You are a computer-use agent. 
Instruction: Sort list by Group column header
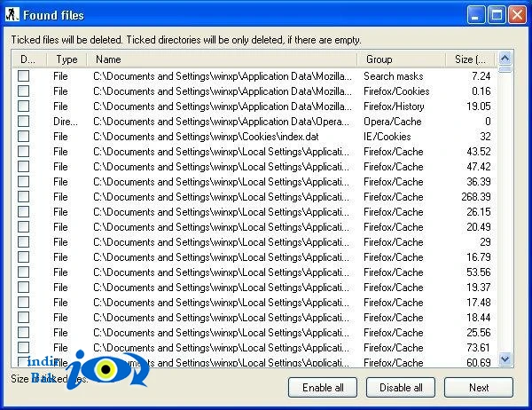click(x=402, y=59)
